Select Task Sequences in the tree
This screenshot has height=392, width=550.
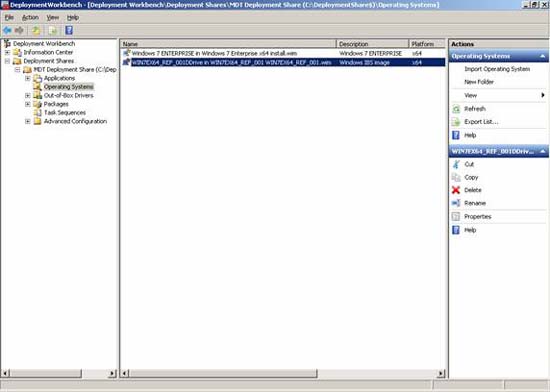pos(65,113)
